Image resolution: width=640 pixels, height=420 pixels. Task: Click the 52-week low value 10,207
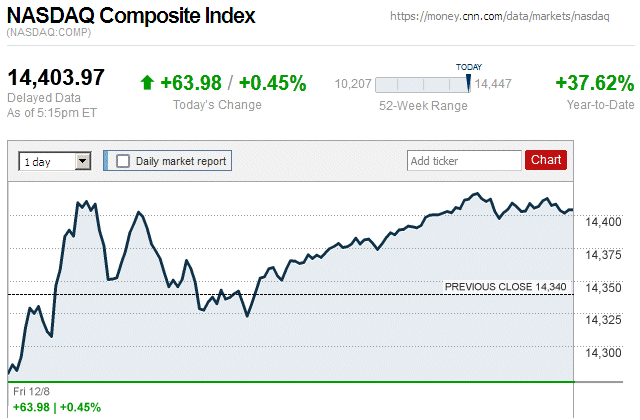coord(352,85)
